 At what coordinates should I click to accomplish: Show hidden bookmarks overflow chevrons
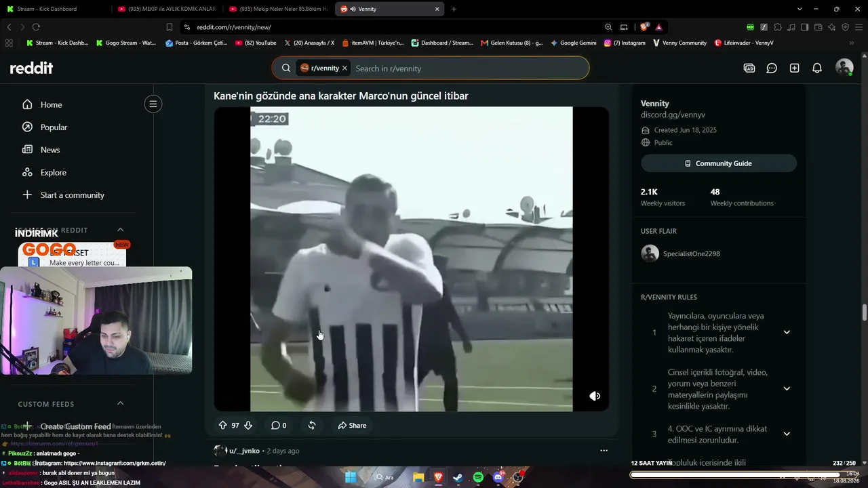[x=851, y=43]
